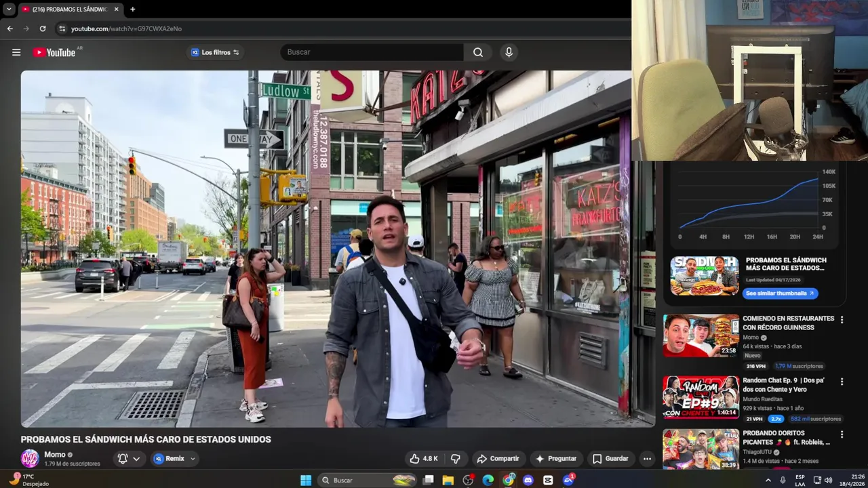Open network and volume quick settings
Image resolution: width=868 pixels, height=488 pixels.
(823, 480)
